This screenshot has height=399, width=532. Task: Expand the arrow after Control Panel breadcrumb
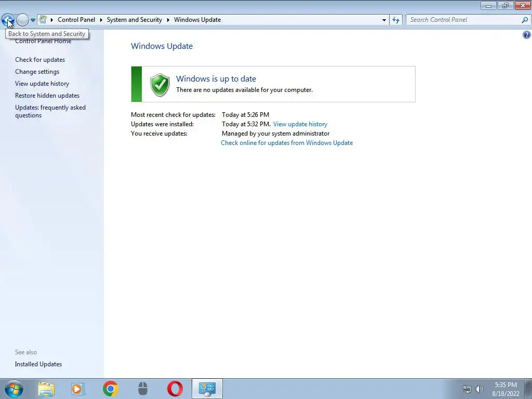tap(101, 20)
